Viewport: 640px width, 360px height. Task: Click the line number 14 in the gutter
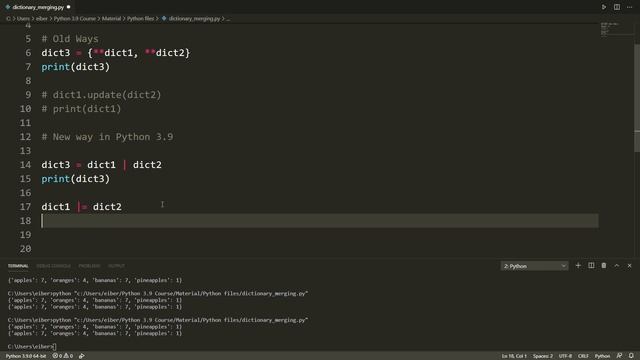coord(25,165)
